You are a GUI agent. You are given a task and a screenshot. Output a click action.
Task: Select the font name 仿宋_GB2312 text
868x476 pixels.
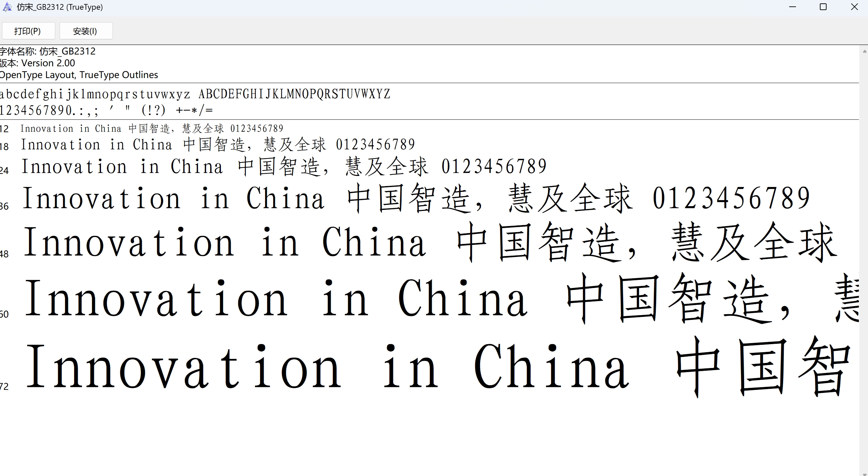click(48, 51)
